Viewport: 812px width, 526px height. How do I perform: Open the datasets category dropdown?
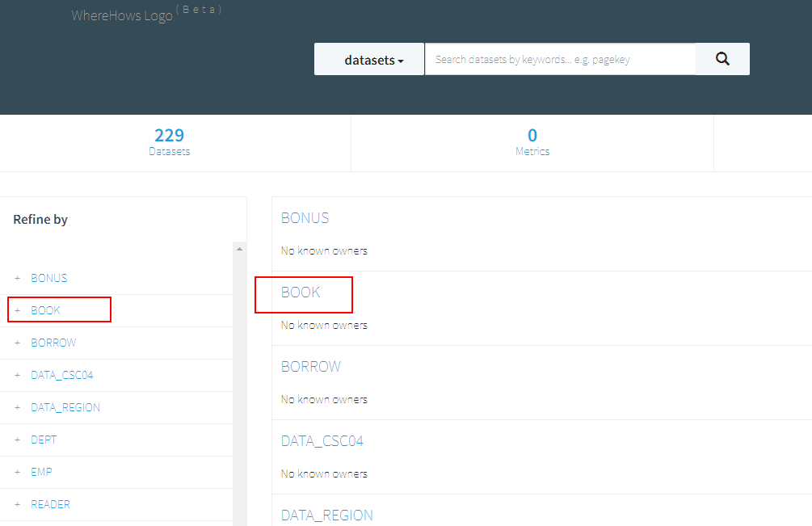[368, 58]
